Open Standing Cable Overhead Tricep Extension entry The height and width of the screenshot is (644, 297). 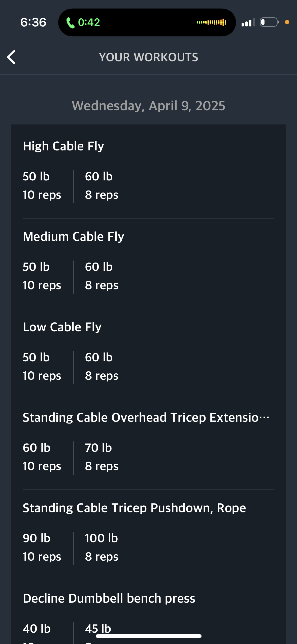point(146,417)
